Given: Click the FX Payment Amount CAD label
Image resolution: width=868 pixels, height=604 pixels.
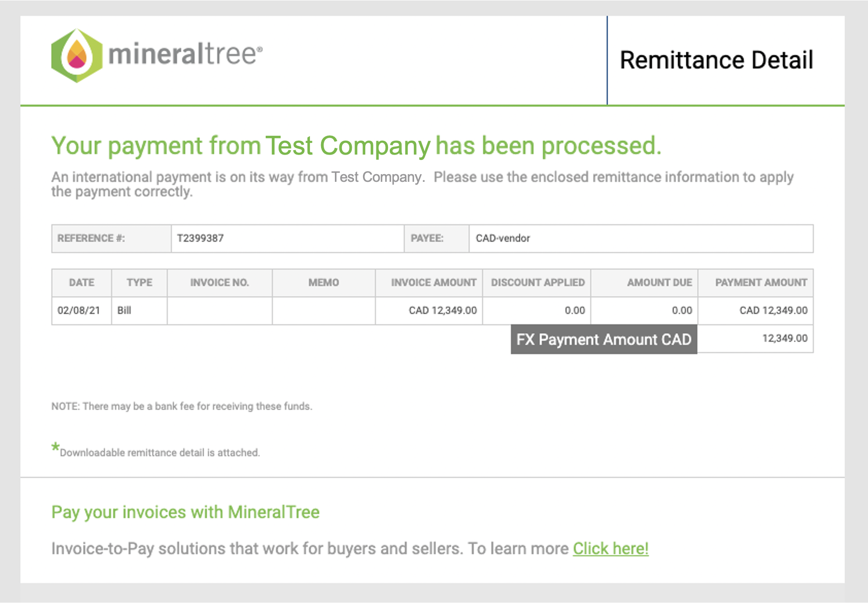Looking at the screenshot, I should [x=604, y=340].
